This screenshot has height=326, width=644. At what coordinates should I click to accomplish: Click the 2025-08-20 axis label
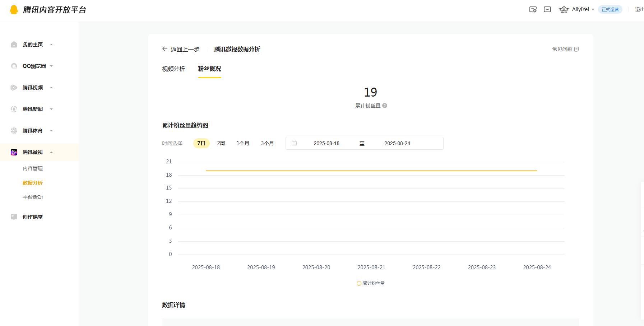pos(316,267)
